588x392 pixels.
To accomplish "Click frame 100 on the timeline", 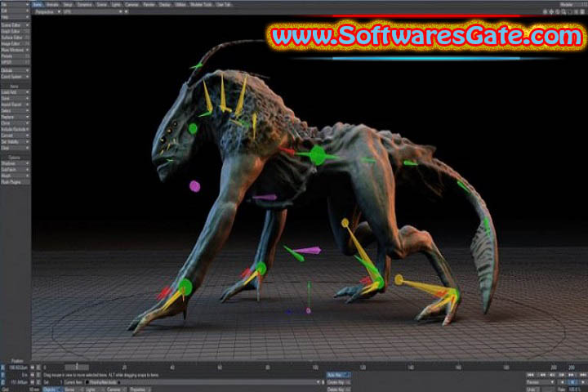I will click(315, 367).
